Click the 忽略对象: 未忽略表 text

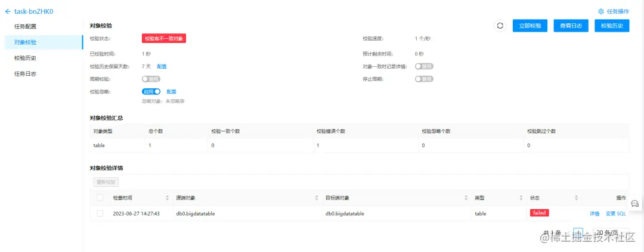tap(163, 101)
